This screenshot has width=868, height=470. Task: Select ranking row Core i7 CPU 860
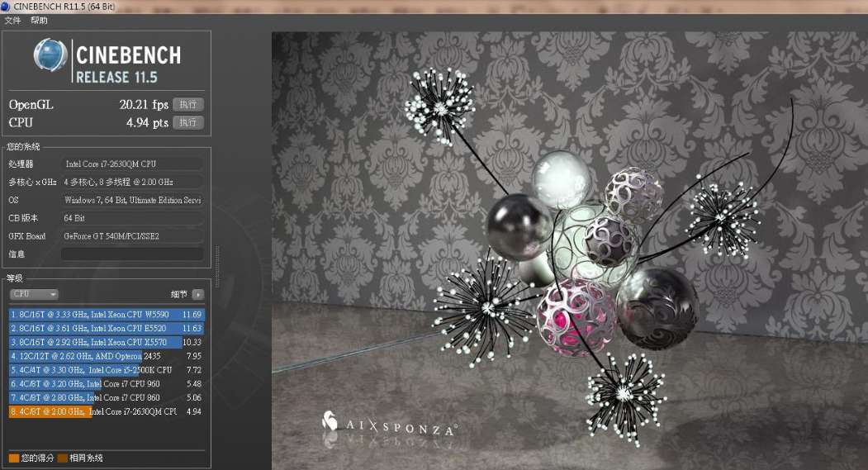[107, 397]
